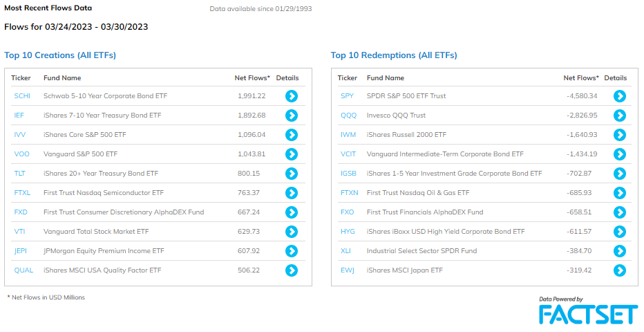The height and width of the screenshot is (332, 644).
Task: Click net flow value -319.42
Action: (x=579, y=270)
